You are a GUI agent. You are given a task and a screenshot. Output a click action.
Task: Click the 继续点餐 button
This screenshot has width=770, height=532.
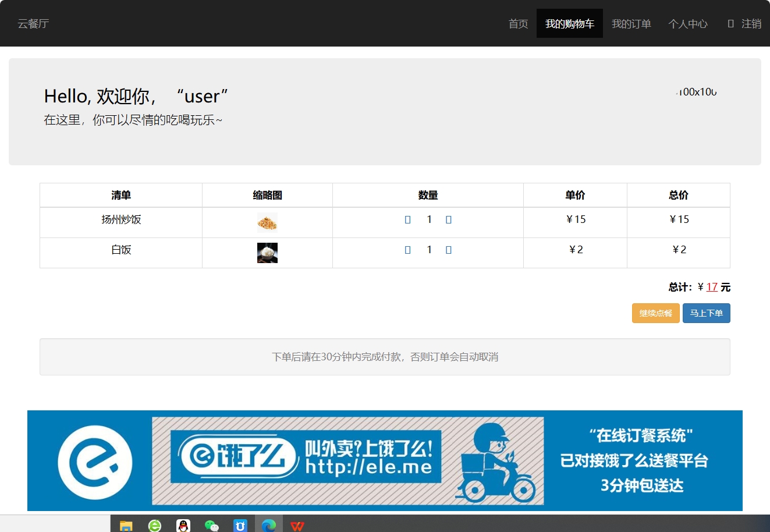pyautogui.click(x=655, y=313)
